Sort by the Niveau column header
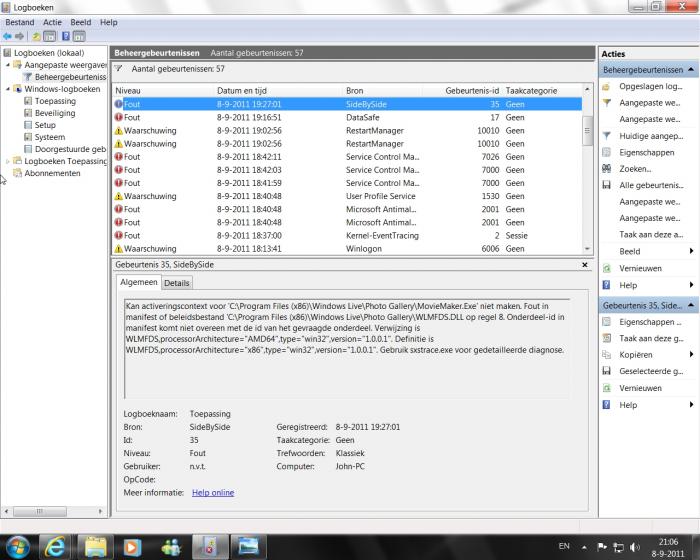The image size is (700, 560). pyautogui.click(x=163, y=91)
